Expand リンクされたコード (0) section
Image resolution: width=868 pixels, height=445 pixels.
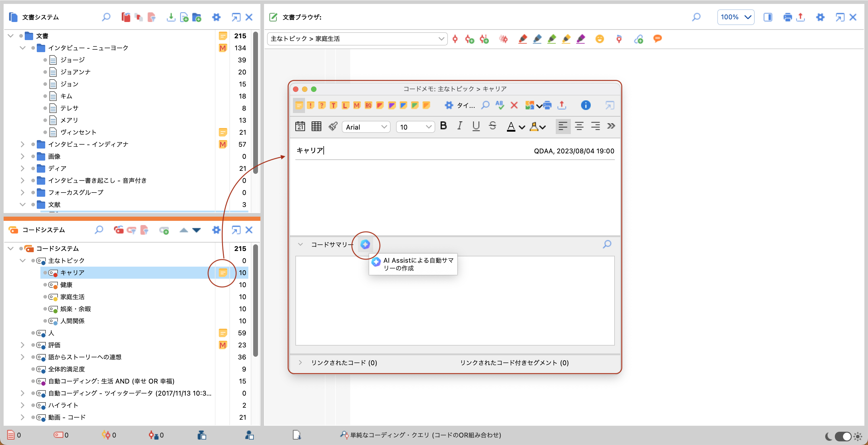pyautogui.click(x=300, y=363)
